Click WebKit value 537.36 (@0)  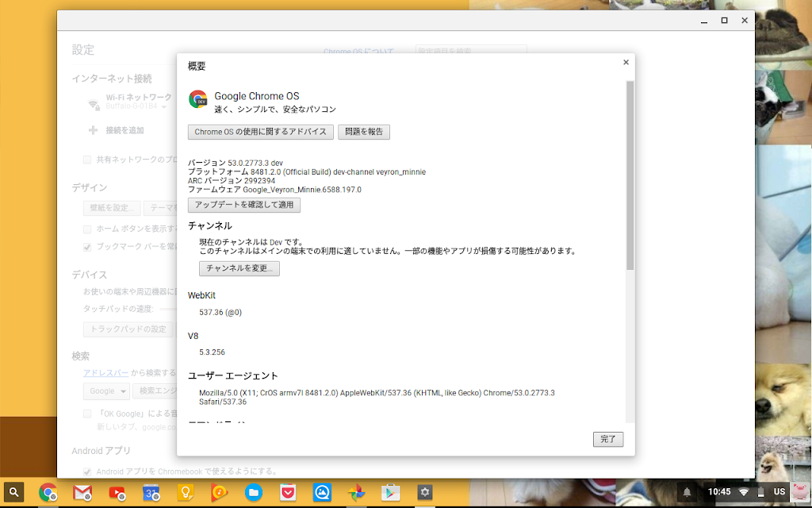point(220,312)
